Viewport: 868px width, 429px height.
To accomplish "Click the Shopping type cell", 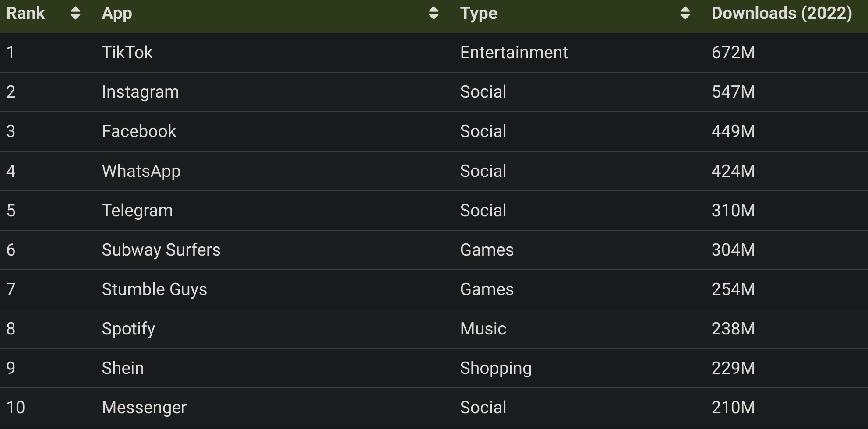I will 495,368.
